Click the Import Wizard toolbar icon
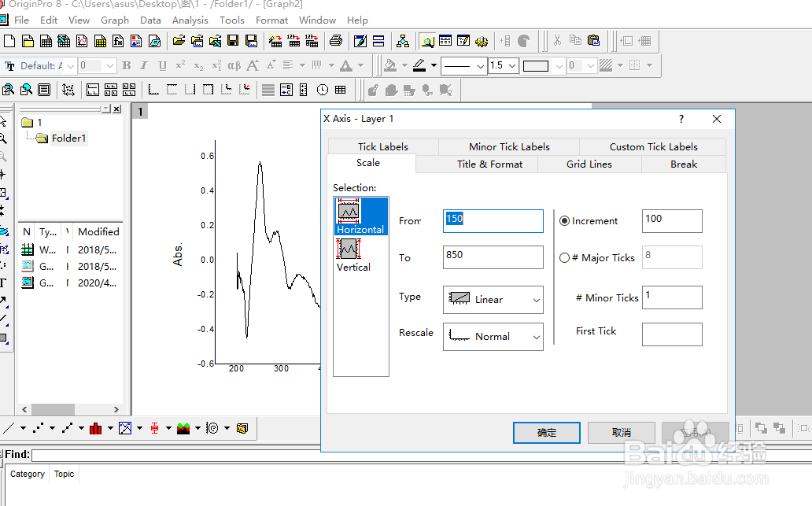 pos(275,41)
